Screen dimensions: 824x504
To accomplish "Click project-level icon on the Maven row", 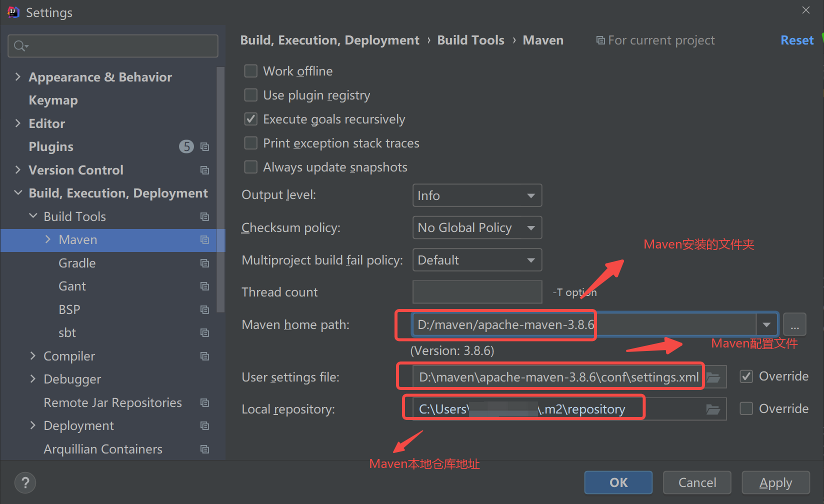I will pyautogui.click(x=204, y=239).
